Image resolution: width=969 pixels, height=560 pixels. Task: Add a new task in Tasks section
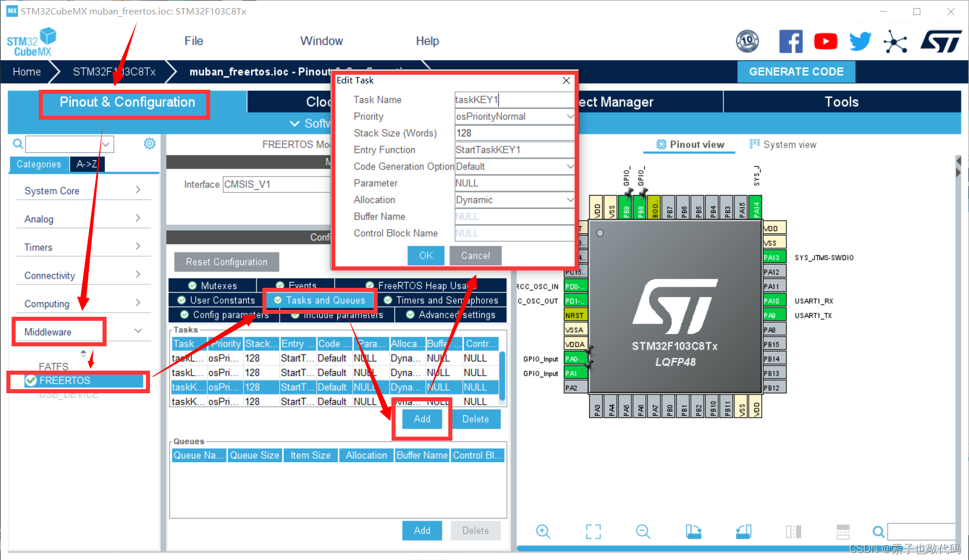click(x=422, y=419)
